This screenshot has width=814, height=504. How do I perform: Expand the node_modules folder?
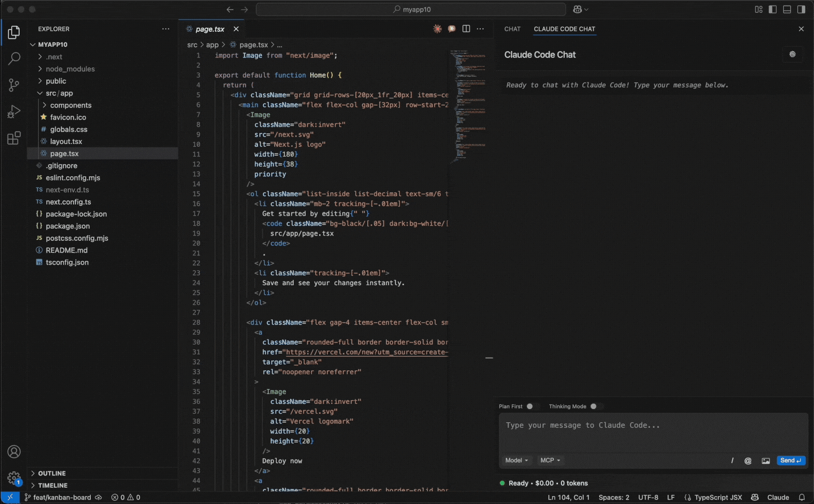(x=70, y=69)
